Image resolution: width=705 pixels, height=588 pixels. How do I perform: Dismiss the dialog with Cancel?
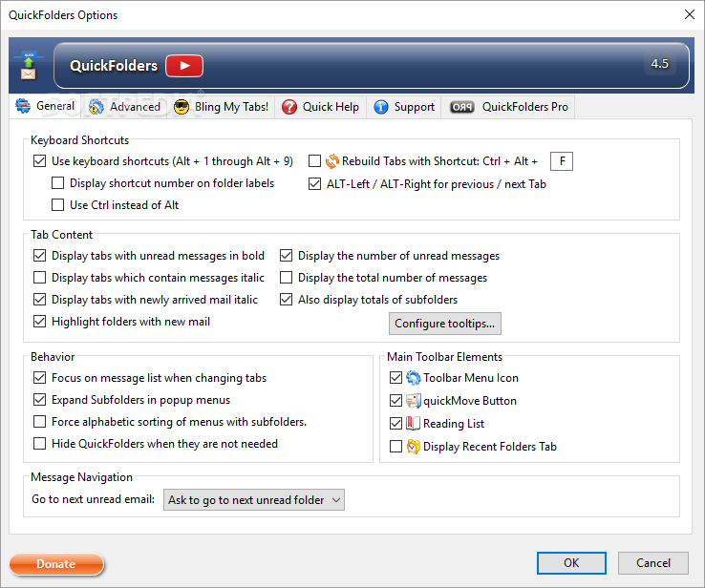click(x=652, y=563)
